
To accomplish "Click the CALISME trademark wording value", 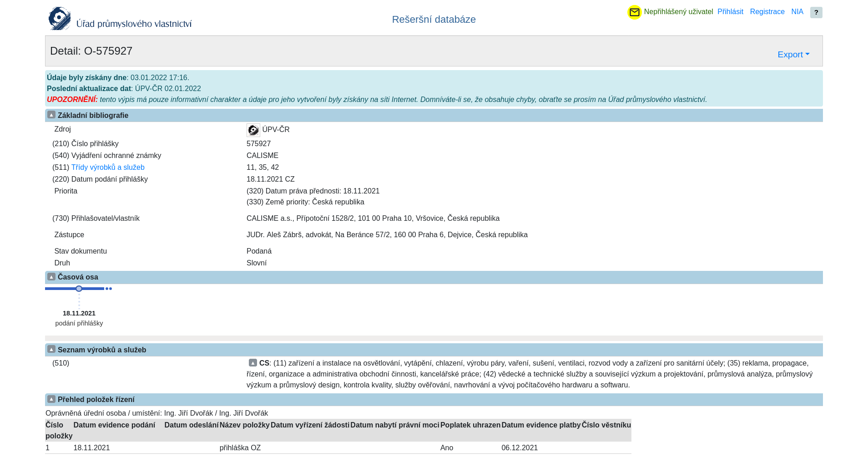I will click(x=262, y=156).
